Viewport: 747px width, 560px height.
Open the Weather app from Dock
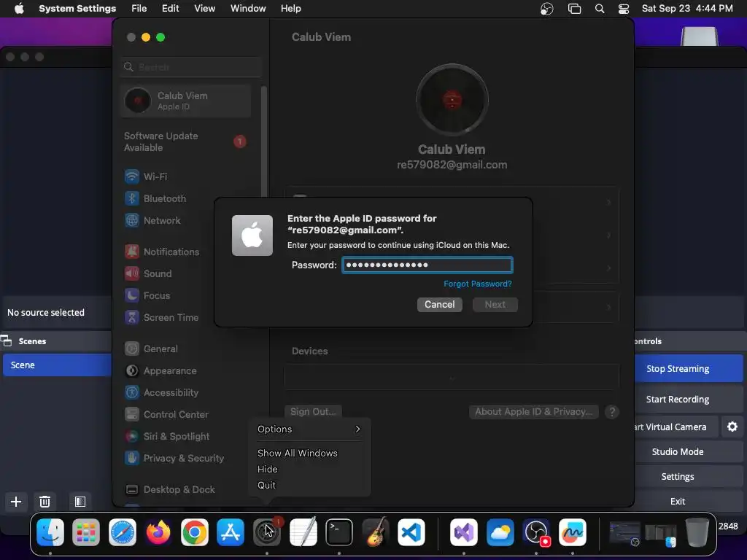(x=500, y=532)
